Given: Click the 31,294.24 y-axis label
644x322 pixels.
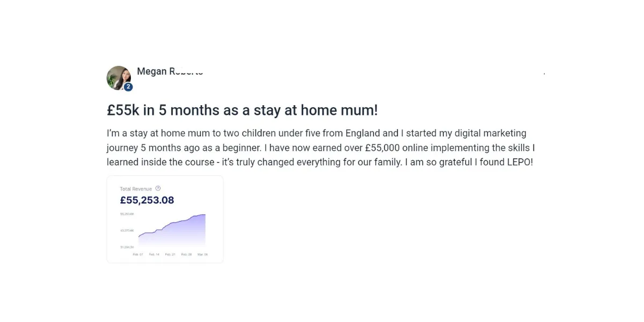Looking at the screenshot, I should tap(127, 247).
